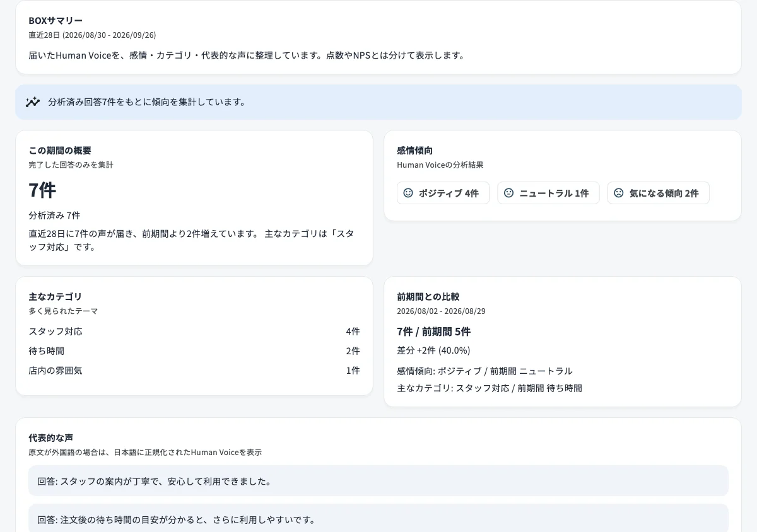This screenshot has width=757, height=532.
Task: Click the 感情傾向 heading
Action: (x=414, y=151)
